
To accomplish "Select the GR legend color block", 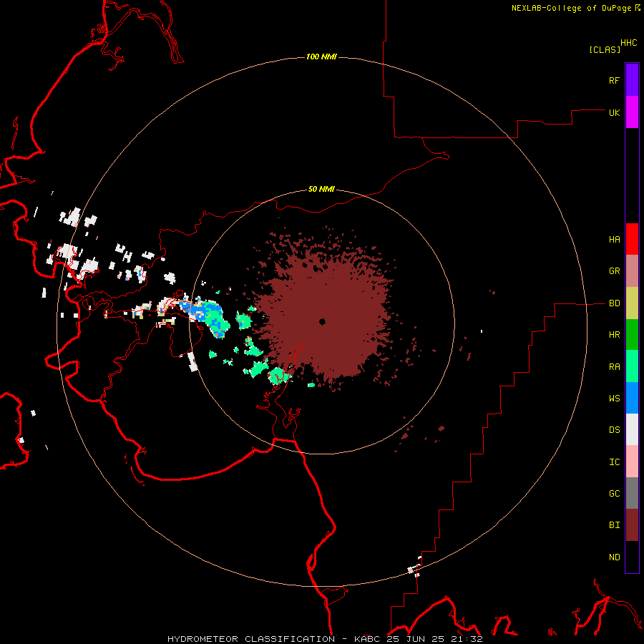I will [x=632, y=271].
